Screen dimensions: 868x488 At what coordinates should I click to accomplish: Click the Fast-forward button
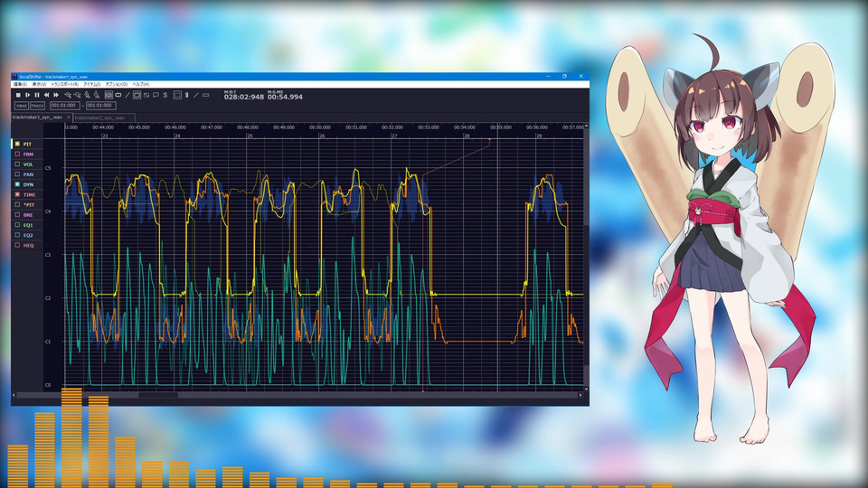56,95
